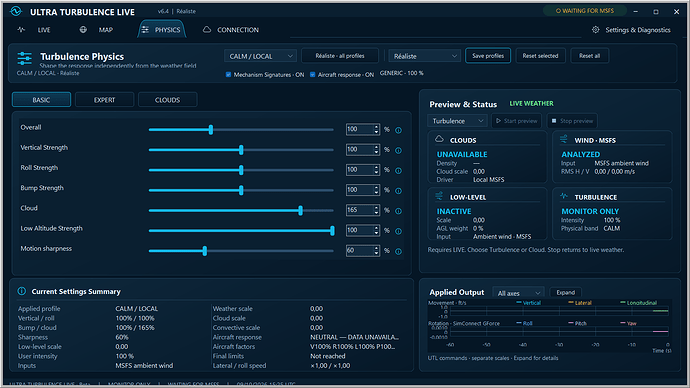This screenshot has width=690, height=388.
Task: Toggle the Aircraft response checkbox
Action: click(x=312, y=75)
